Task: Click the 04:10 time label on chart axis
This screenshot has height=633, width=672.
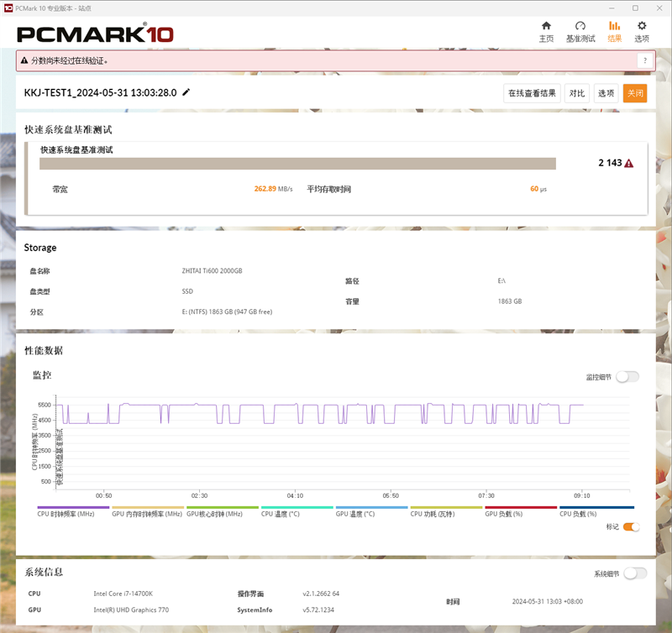Action: pos(295,495)
